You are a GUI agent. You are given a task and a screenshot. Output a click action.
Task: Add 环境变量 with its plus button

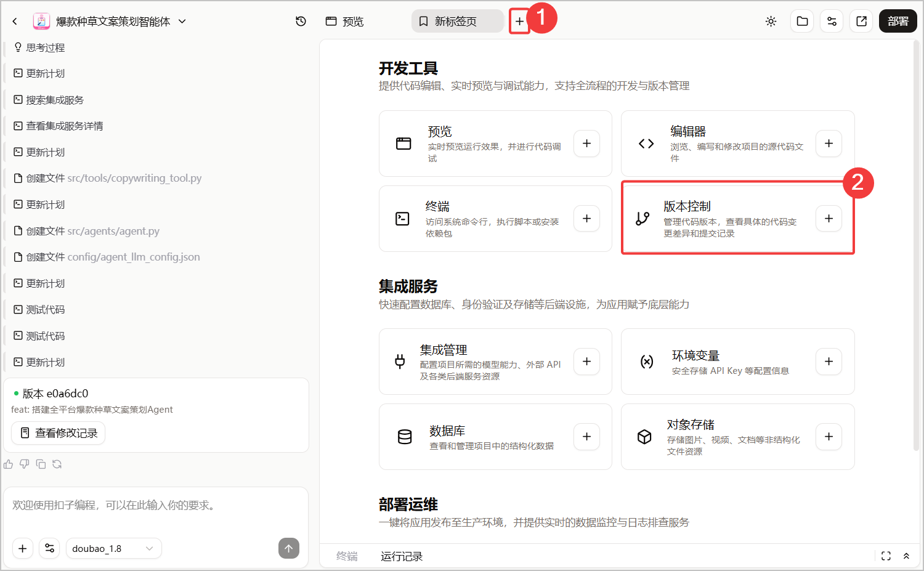coord(829,362)
